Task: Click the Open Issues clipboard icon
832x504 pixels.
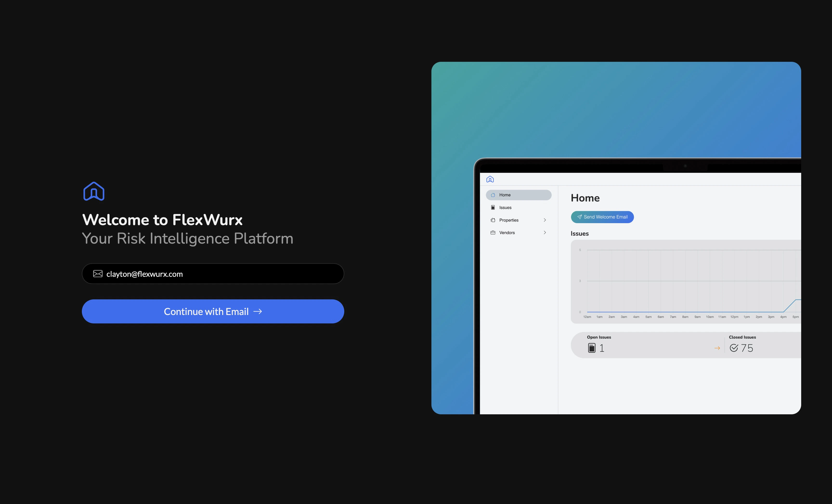Action: pyautogui.click(x=591, y=348)
